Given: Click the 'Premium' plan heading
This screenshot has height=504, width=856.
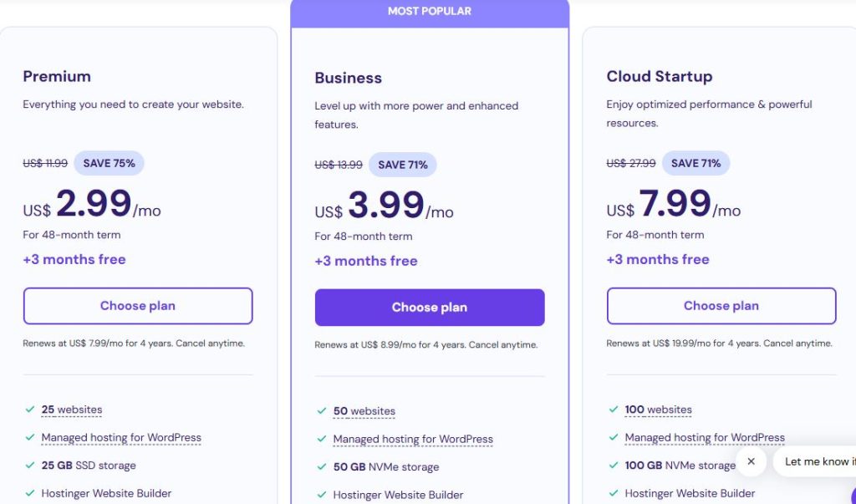Looking at the screenshot, I should (x=57, y=76).
